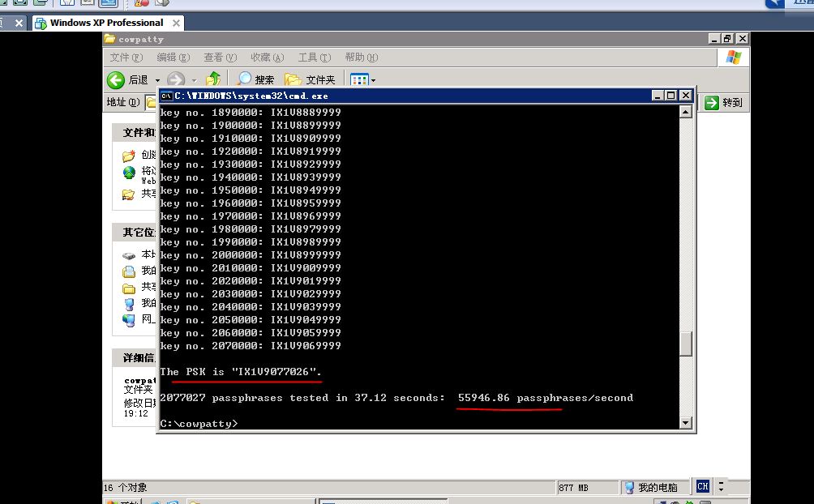Click the green Go arrow button
The height and width of the screenshot is (504, 814).
pos(712,102)
